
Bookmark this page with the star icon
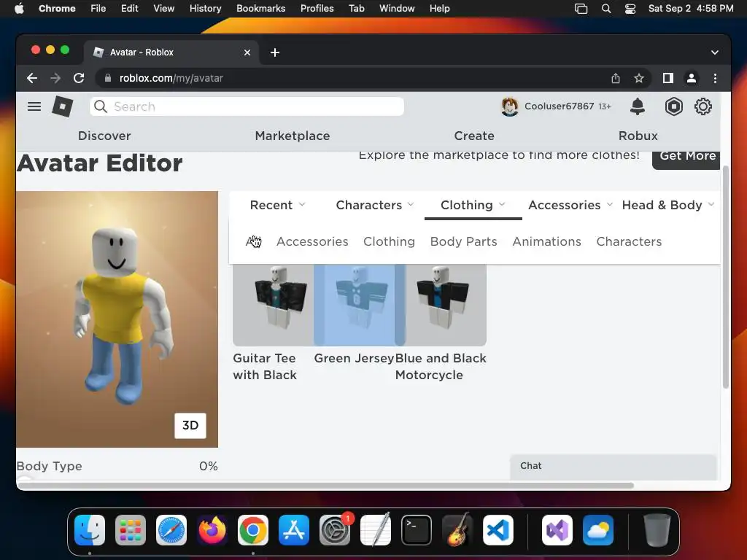[x=639, y=78]
